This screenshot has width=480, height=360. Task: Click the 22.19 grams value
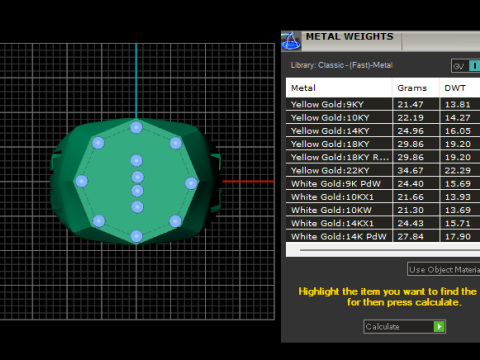pos(410,118)
